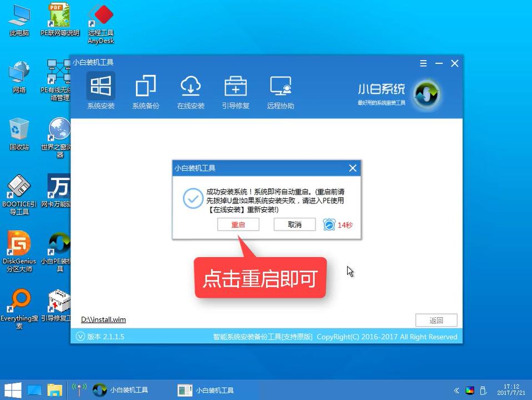
Task: Keep the 系统安装 tab selected
Action: 101,92
